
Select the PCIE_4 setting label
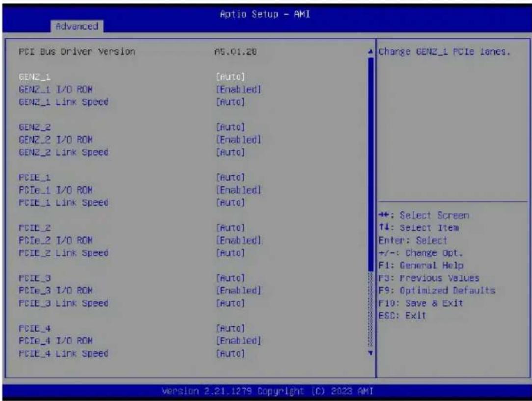(x=35, y=328)
